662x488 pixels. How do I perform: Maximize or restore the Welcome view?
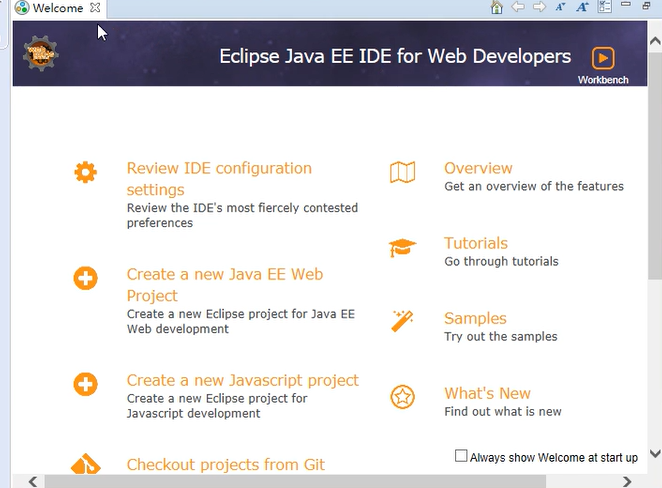tap(646, 5)
